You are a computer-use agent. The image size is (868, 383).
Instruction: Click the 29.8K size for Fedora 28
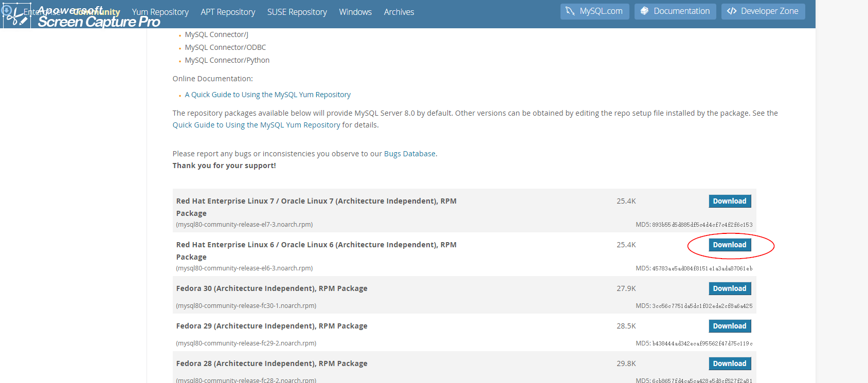click(626, 363)
